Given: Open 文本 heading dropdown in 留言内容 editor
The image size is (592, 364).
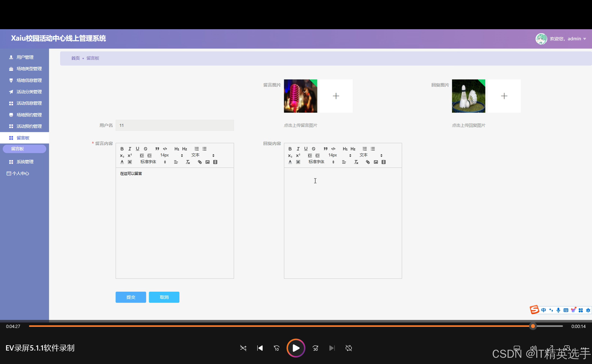Looking at the screenshot, I should (x=203, y=155).
